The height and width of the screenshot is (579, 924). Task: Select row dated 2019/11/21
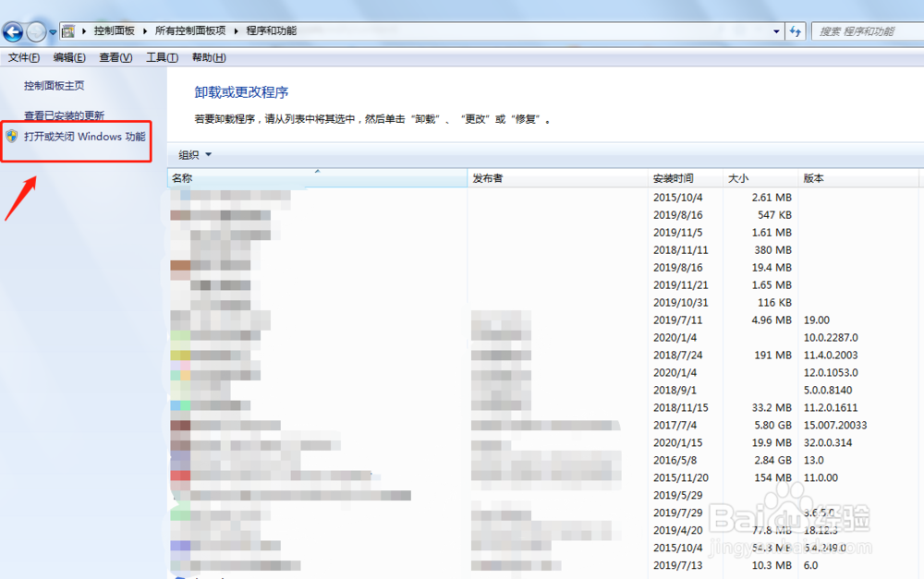(x=544, y=285)
